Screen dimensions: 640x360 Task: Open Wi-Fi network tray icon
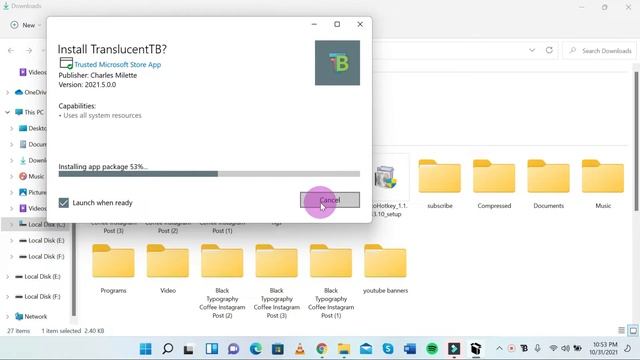(x=553, y=348)
